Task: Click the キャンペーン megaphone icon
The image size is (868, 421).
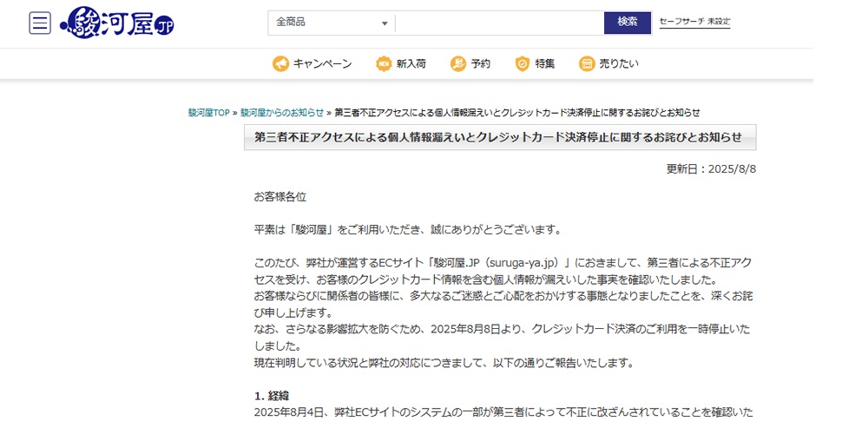Action: [280, 63]
